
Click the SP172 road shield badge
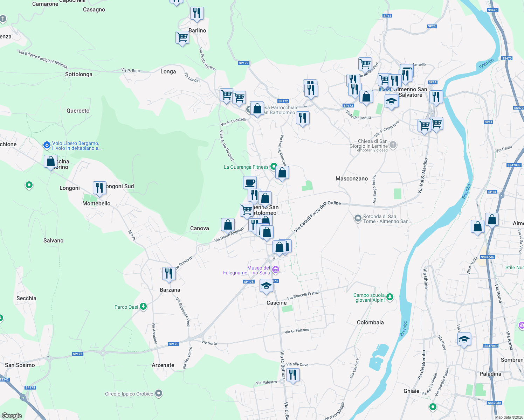click(x=243, y=63)
